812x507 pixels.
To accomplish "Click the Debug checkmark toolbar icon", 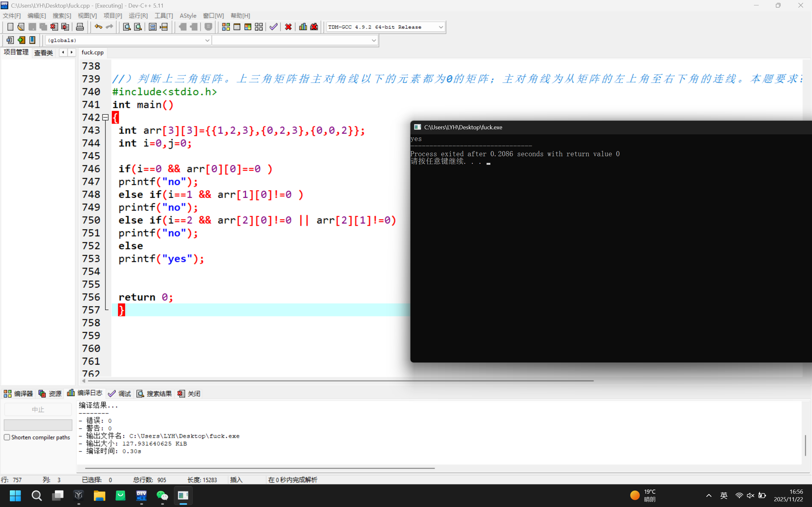I will [273, 27].
